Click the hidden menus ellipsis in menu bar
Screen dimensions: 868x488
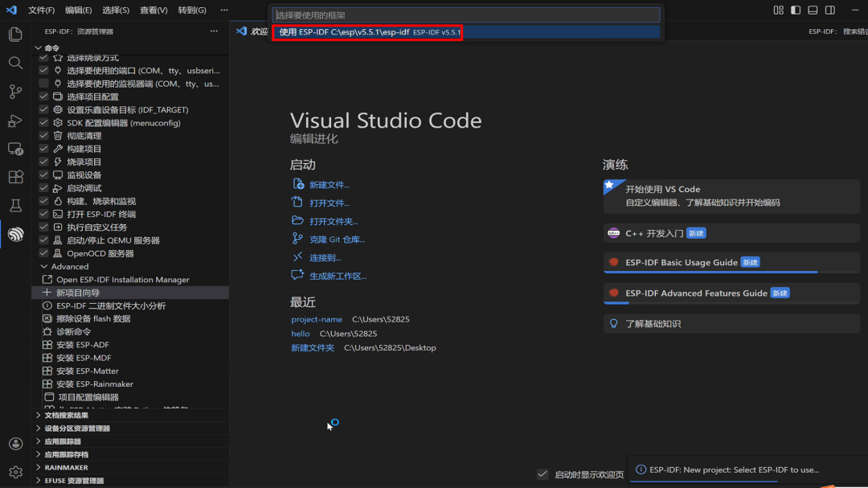223,10
